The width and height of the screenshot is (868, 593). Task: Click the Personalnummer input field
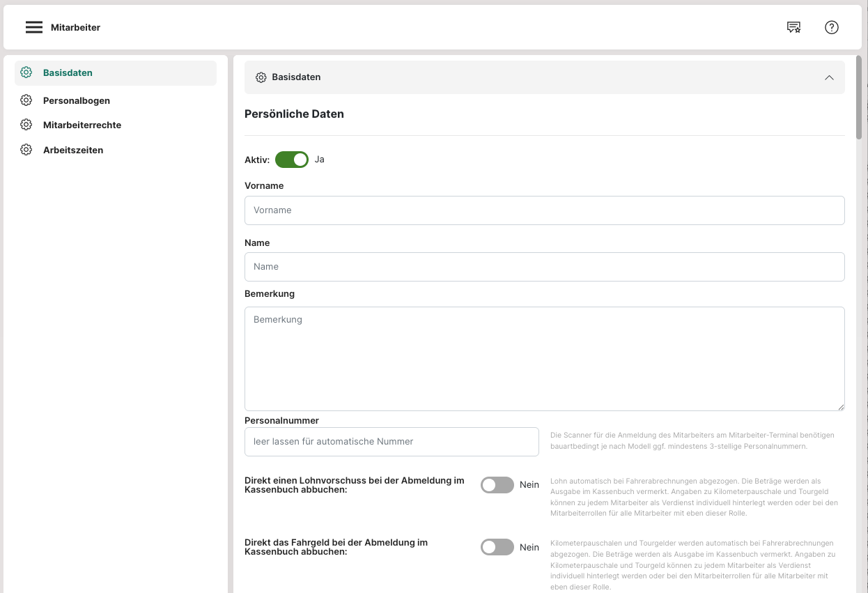coord(392,442)
